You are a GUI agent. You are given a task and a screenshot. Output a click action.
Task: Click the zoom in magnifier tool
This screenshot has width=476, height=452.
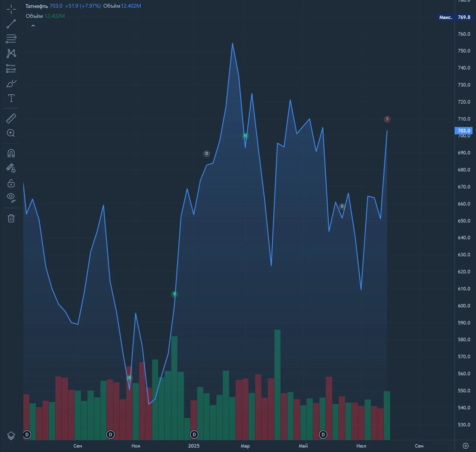pyautogui.click(x=11, y=133)
